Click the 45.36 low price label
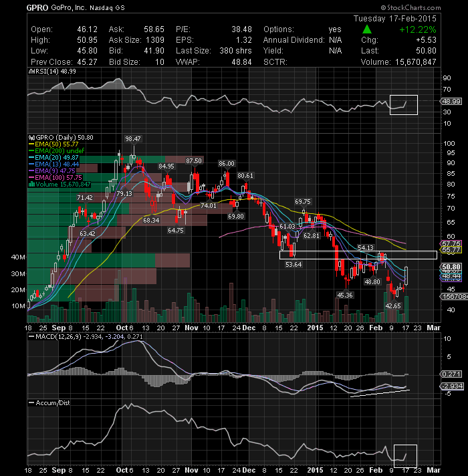This screenshot has width=468, height=476. pyautogui.click(x=345, y=295)
